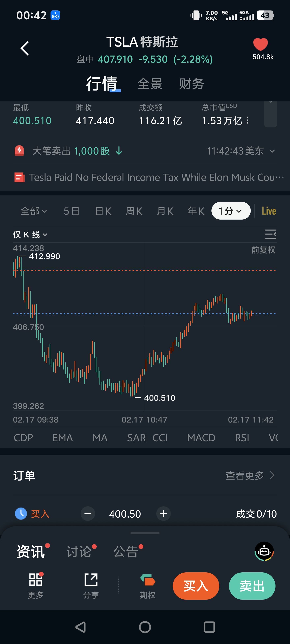This screenshot has height=644, width=290.
Task: Tap the large trade alert lightning icon
Action: pyautogui.click(x=19, y=151)
